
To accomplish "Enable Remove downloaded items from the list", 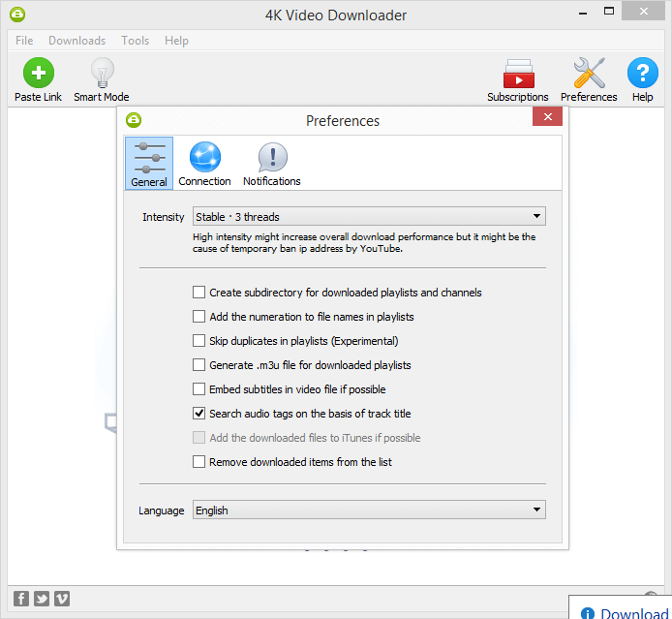I will pyautogui.click(x=199, y=462).
